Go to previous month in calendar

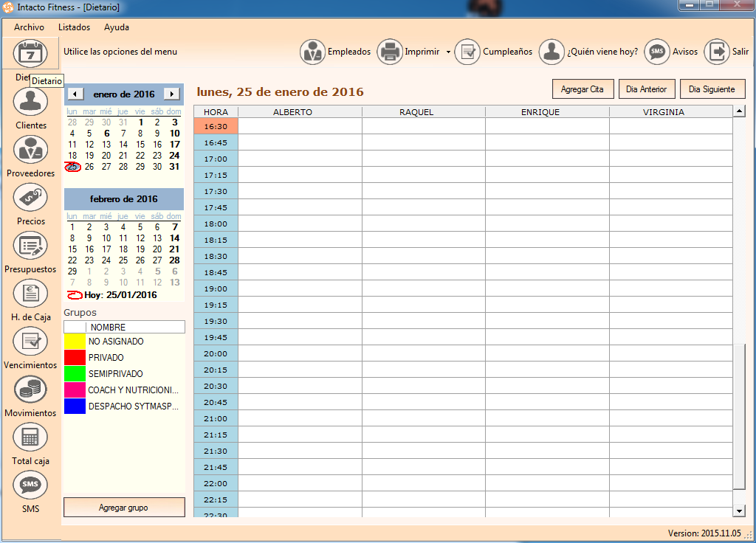[75, 94]
